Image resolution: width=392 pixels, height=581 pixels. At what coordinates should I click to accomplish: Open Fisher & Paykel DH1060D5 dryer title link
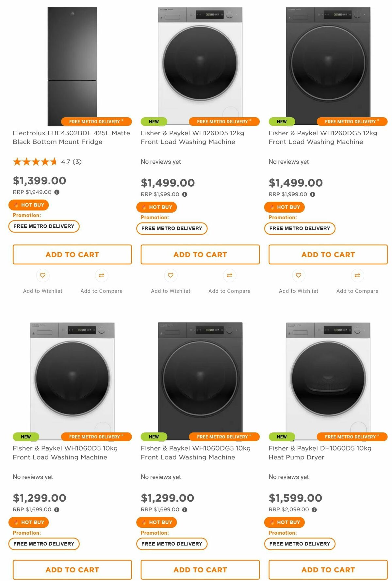click(x=320, y=453)
